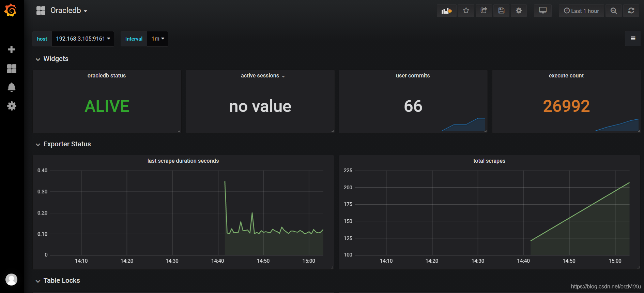Click the 15:00 label on total scrapes chart

click(615, 261)
